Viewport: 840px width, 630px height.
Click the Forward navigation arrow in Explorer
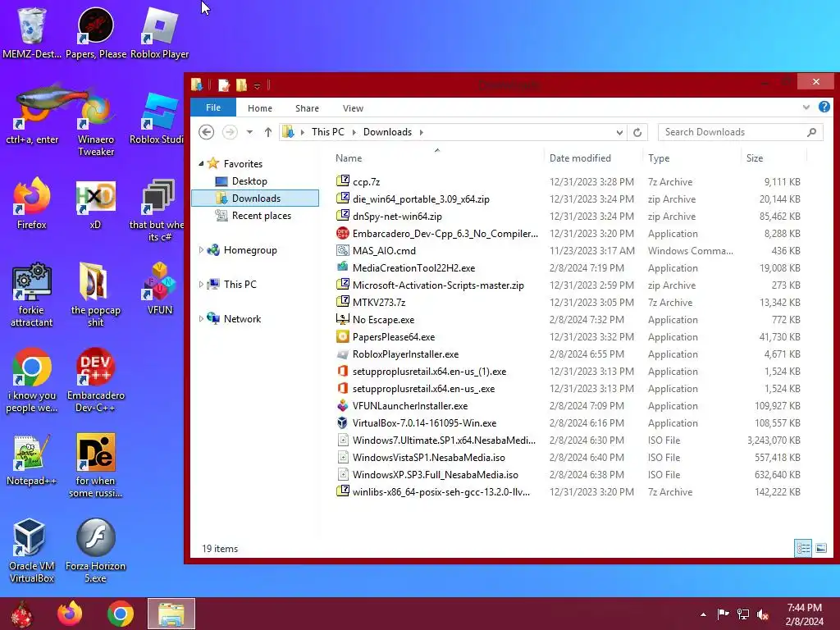[230, 132]
